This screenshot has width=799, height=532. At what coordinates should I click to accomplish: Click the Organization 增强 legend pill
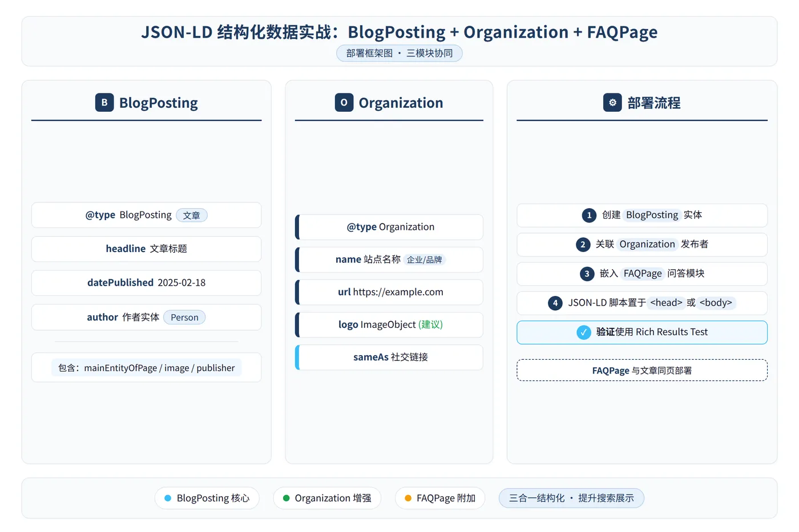(327, 498)
